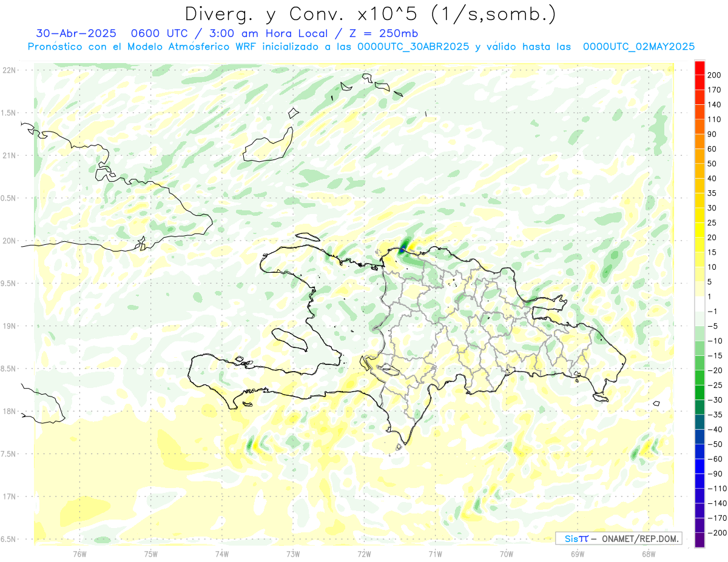The height and width of the screenshot is (562, 728).
Task: Click the 76W longitude label
Action: coord(79,554)
